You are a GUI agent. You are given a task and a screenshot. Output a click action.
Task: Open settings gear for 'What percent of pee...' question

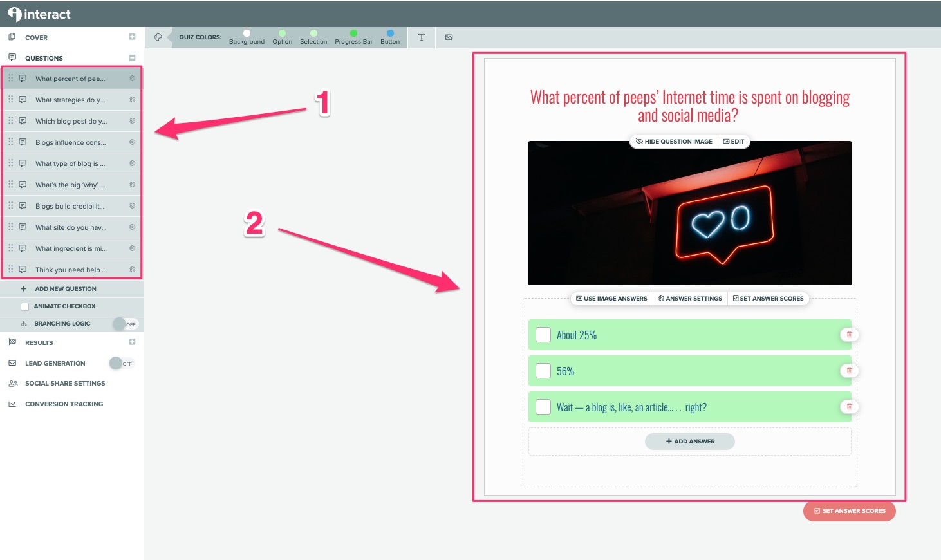[132, 78]
